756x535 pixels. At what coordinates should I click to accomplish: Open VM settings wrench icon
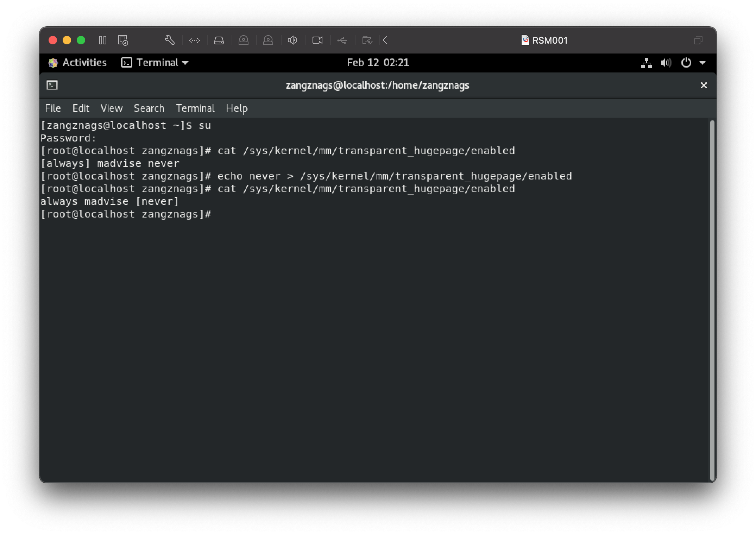(x=170, y=40)
